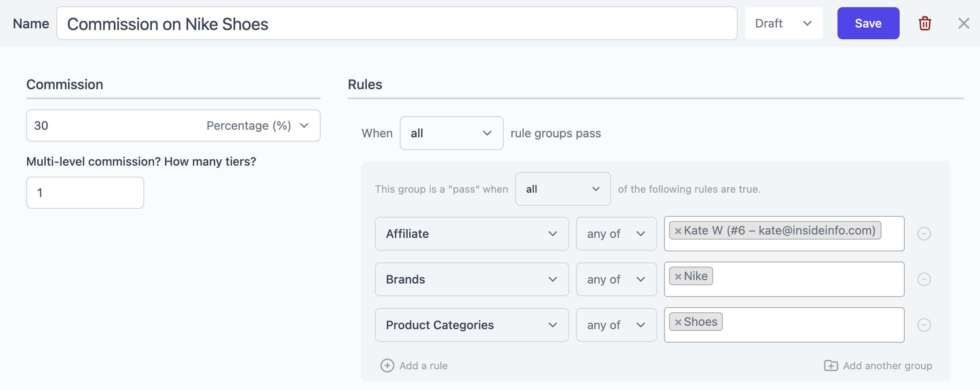Remove the Shoes category tag
Image resolution: width=980 pixels, height=390 pixels.
[678, 322]
